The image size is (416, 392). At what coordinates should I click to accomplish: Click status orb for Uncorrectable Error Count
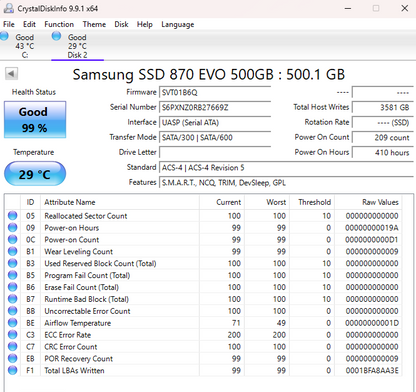(x=13, y=311)
